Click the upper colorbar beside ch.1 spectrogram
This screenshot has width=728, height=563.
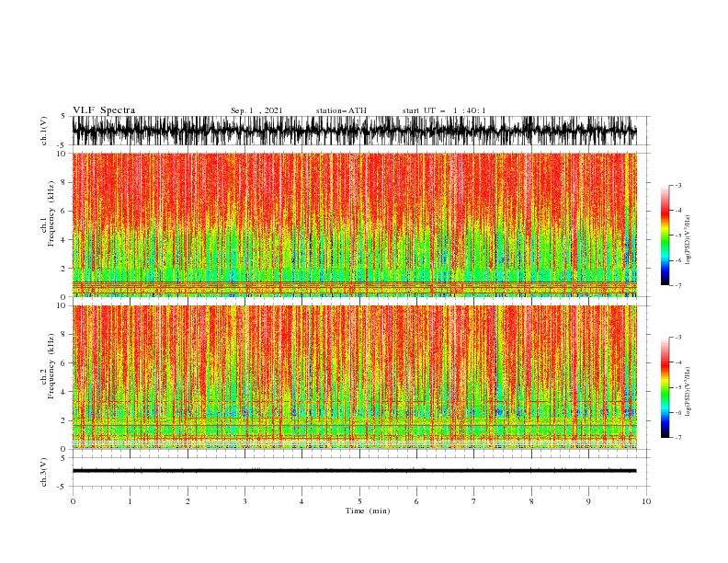pyautogui.click(x=665, y=236)
